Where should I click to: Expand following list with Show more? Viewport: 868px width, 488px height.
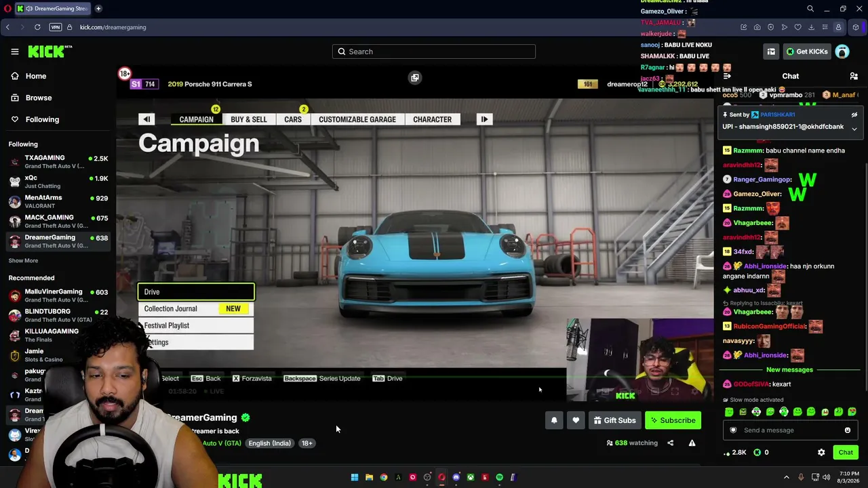tap(23, 261)
